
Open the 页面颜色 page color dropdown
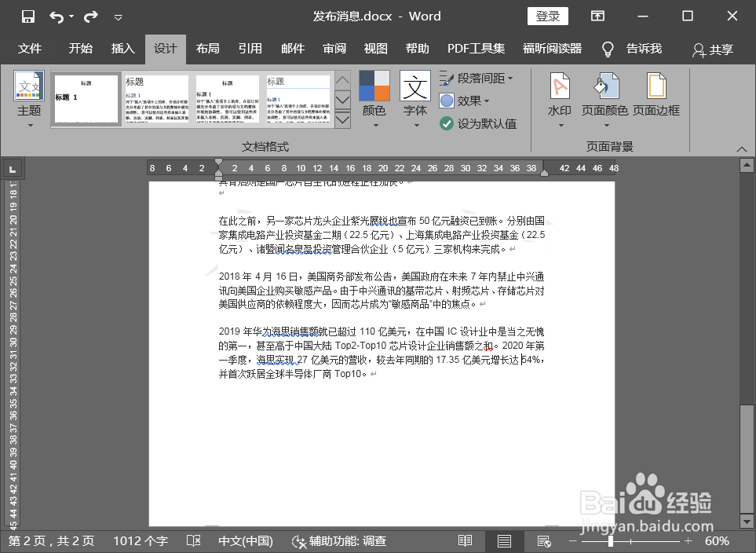(604, 100)
